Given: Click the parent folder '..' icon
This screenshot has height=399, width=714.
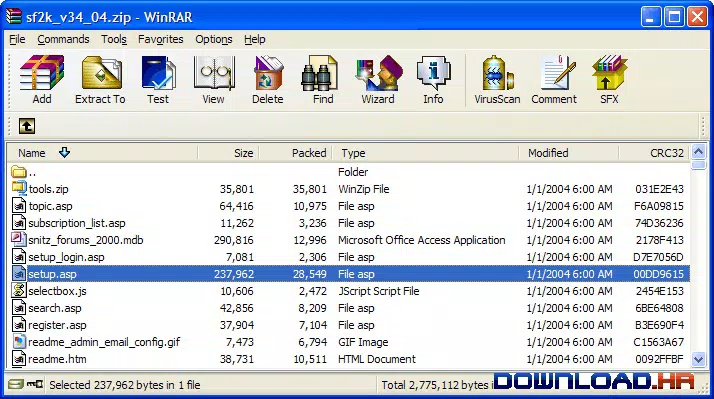Looking at the screenshot, I should 19,172.
